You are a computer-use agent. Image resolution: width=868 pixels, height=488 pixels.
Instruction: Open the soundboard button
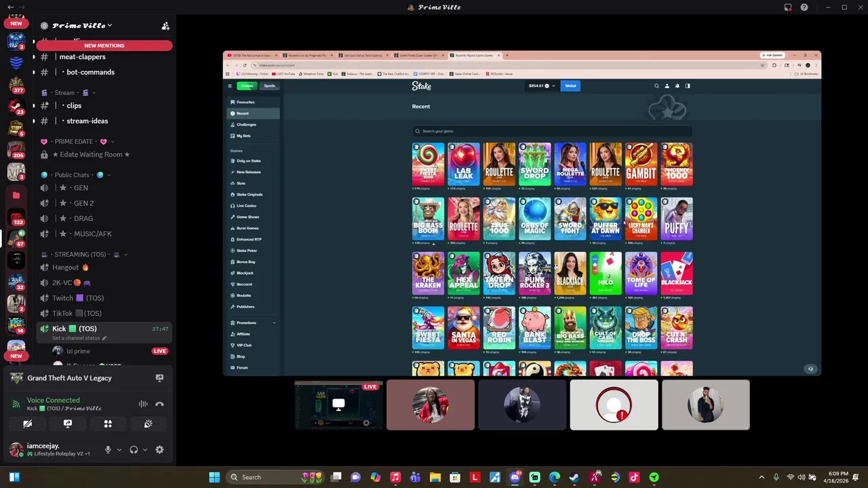click(149, 424)
